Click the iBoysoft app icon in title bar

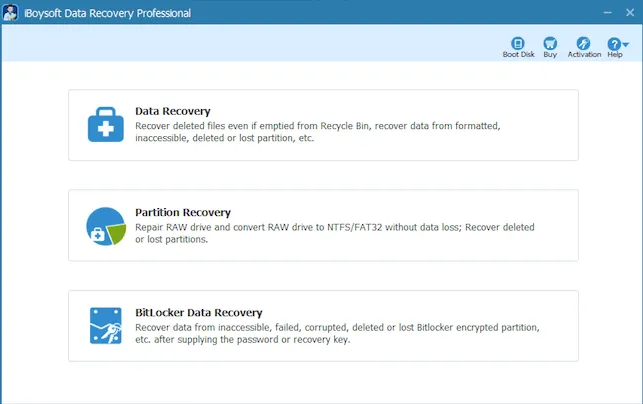point(10,13)
